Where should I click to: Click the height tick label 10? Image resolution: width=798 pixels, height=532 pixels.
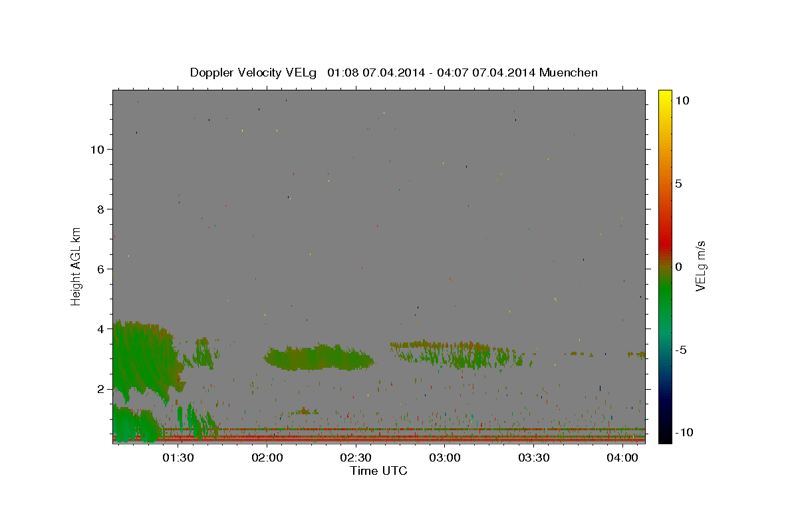(98, 149)
